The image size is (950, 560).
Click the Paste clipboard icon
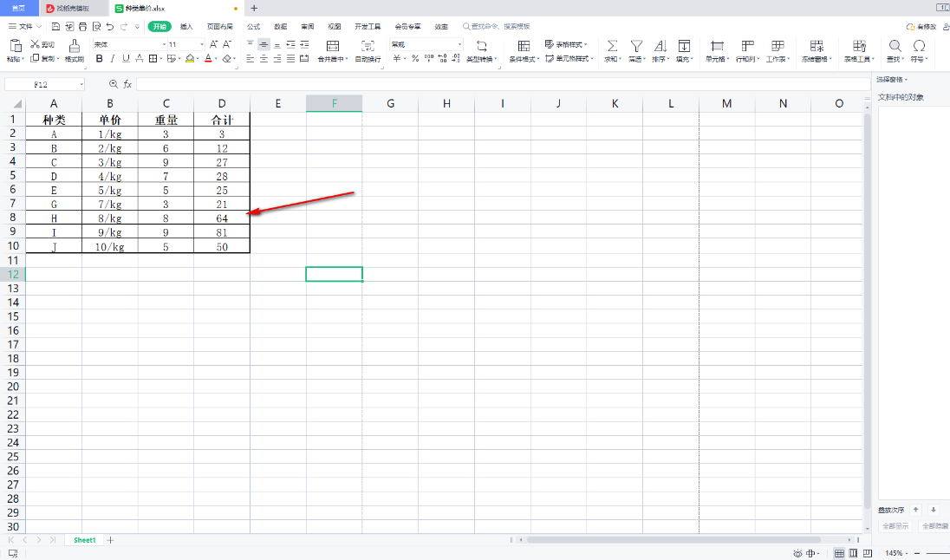coord(16,45)
